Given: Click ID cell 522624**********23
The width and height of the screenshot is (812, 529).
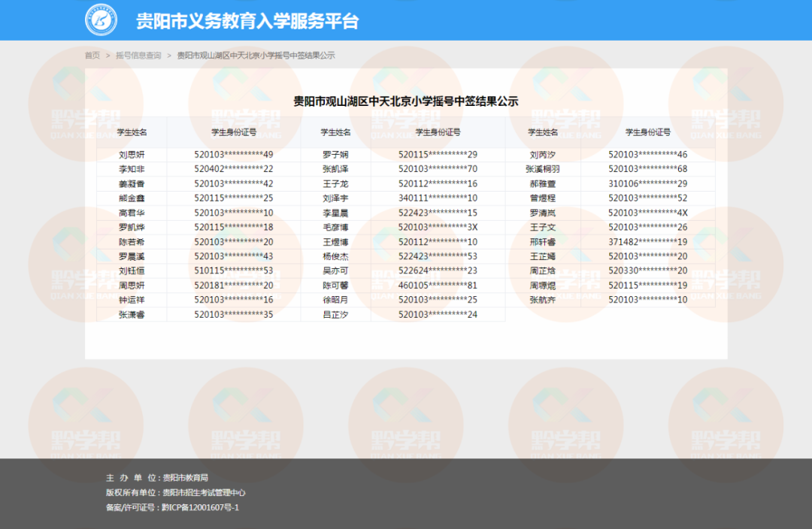Looking at the screenshot, I should coord(438,271).
